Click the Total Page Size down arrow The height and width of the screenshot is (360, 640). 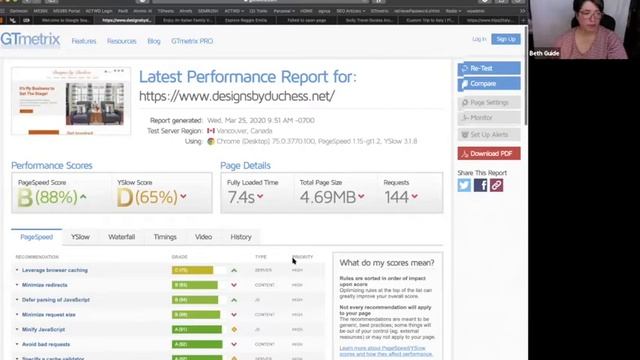click(361, 197)
